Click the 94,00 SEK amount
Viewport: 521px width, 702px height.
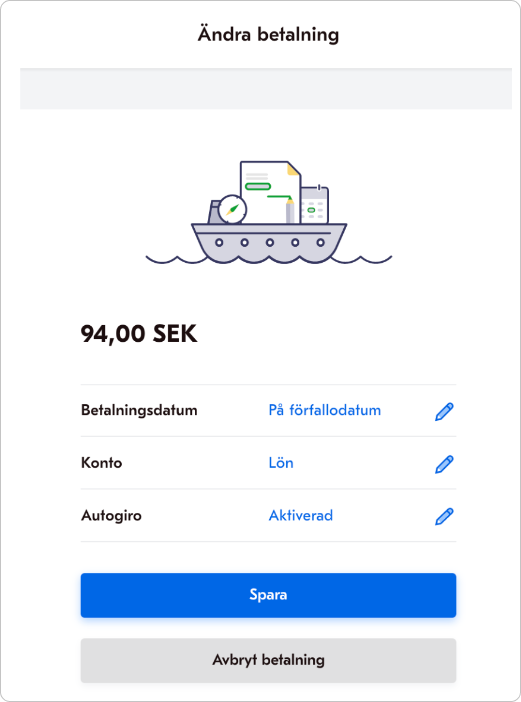139,334
